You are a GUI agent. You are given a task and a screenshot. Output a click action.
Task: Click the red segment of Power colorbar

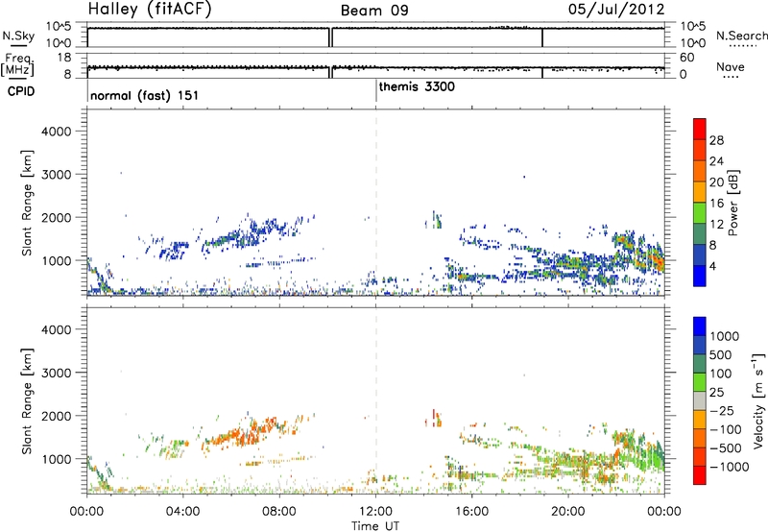[x=700, y=129]
